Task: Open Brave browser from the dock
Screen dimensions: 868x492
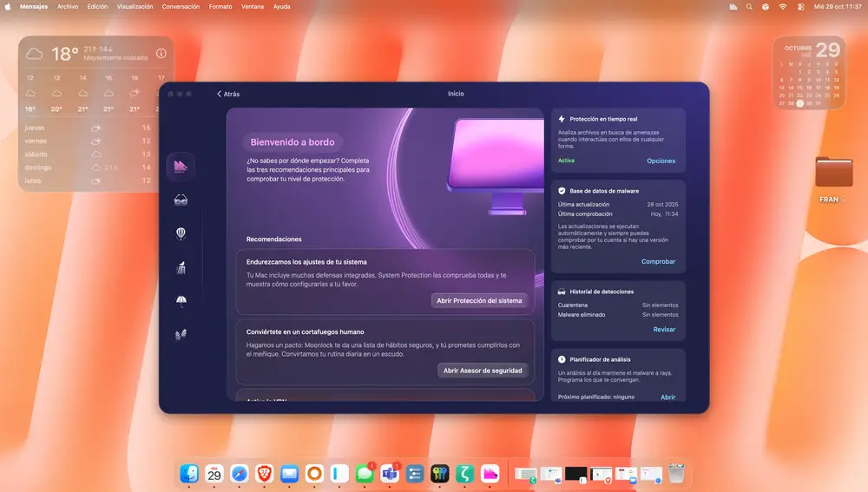Action: pyautogui.click(x=265, y=474)
